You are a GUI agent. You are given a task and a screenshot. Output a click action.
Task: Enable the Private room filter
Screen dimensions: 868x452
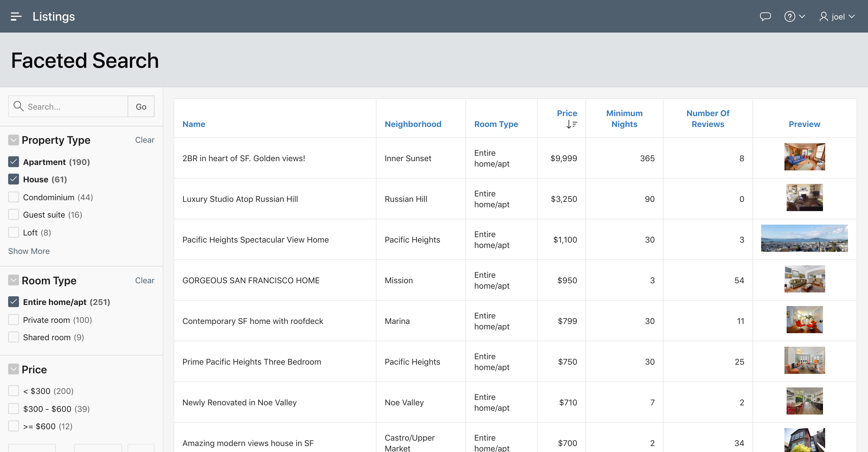(x=14, y=320)
